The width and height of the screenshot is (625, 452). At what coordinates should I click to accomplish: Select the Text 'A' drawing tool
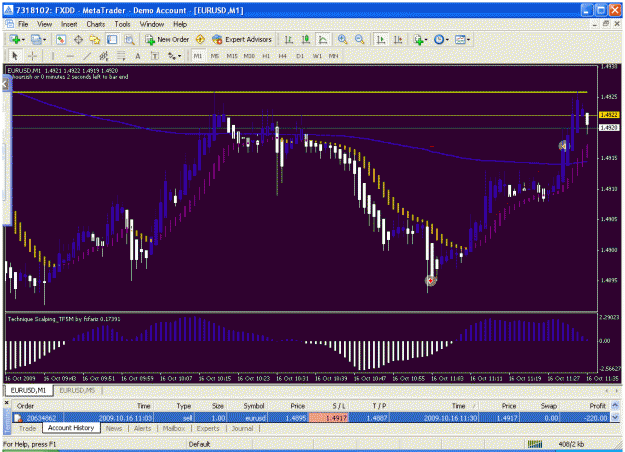click(x=138, y=56)
